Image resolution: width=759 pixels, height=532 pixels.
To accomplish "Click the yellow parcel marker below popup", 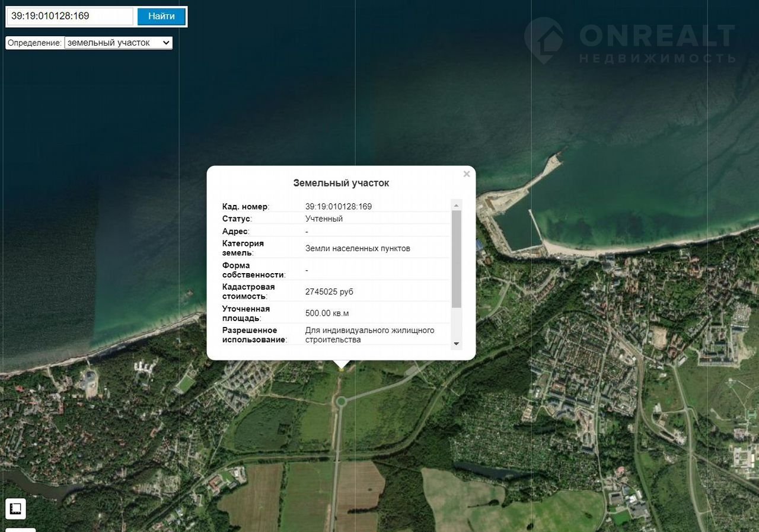I will (342, 369).
